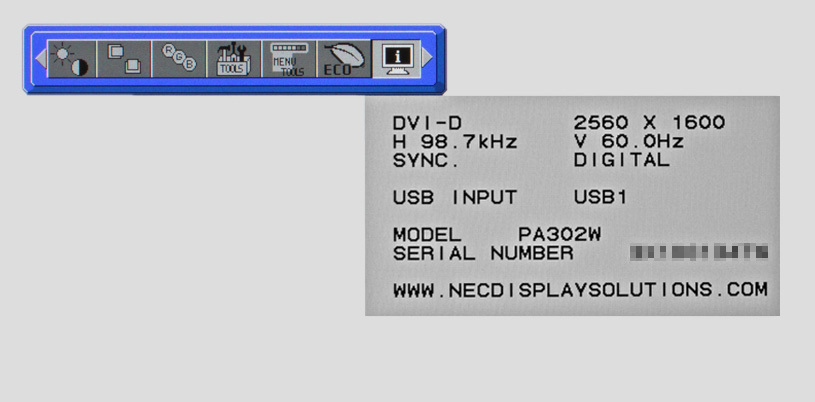Screen dimensions: 815x402
Task: Select the SYNC. label
Action: 426,161
